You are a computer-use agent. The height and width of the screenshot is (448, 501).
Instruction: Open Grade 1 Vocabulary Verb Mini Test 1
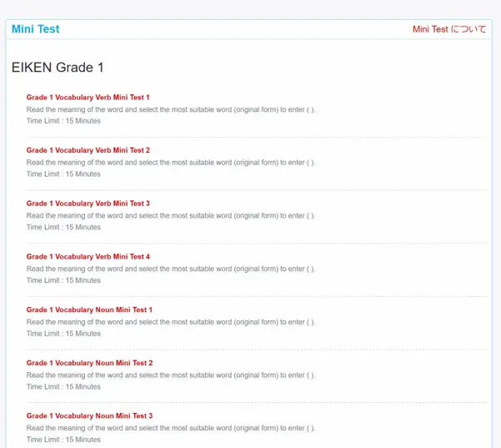(x=88, y=98)
